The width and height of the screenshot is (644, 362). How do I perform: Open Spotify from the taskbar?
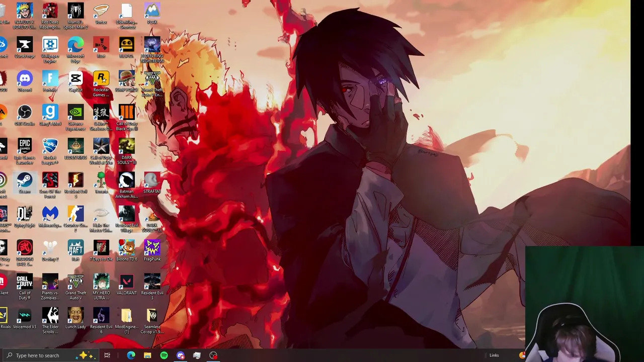[x=164, y=355]
